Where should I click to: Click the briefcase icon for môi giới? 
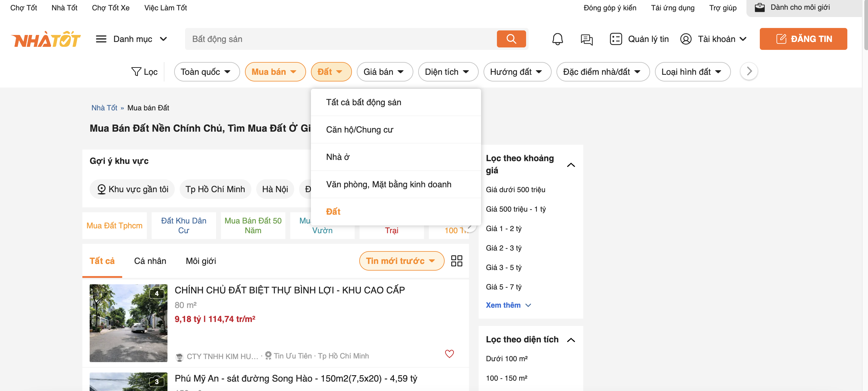pos(759,7)
